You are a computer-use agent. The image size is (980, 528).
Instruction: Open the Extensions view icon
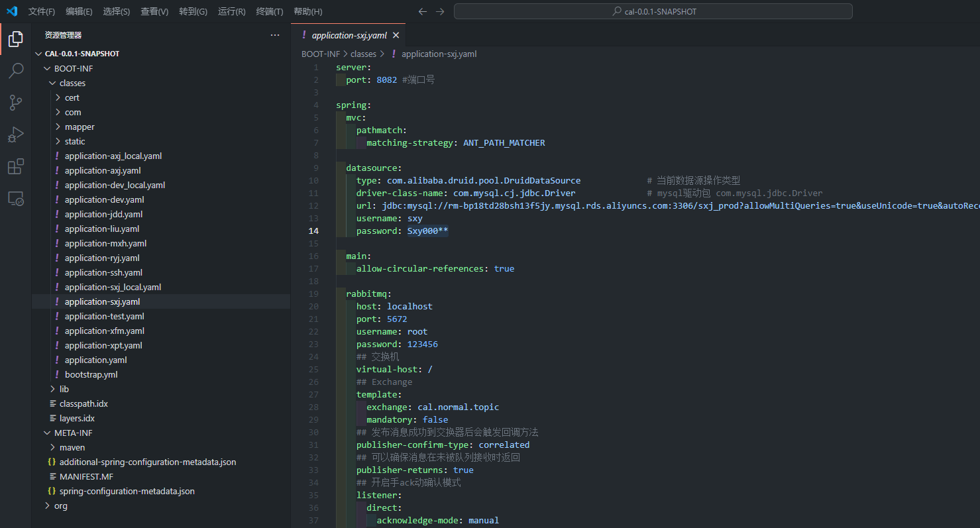[15, 166]
